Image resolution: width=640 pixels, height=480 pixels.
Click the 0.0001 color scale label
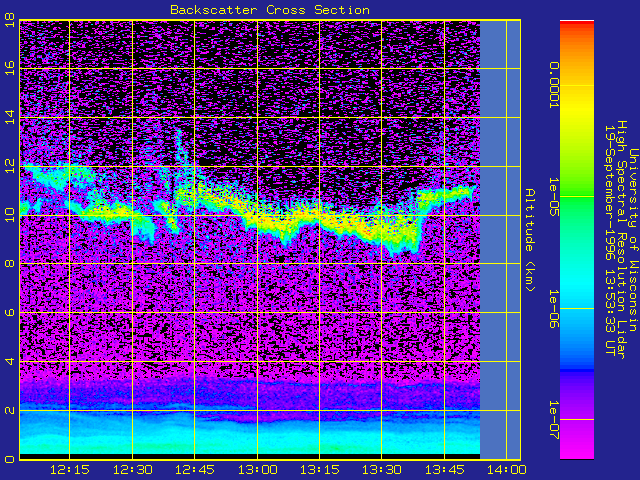coord(553,85)
